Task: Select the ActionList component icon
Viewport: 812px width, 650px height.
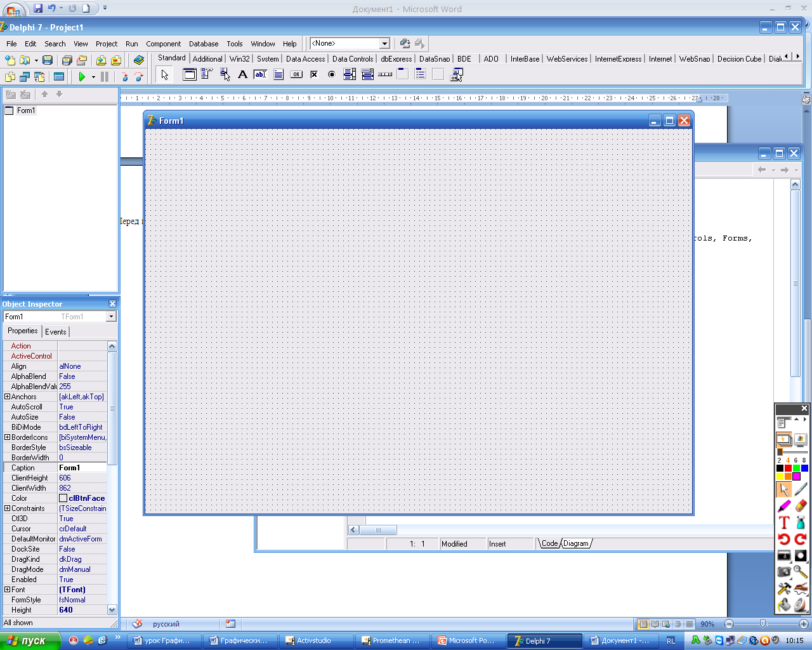Action: point(457,75)
